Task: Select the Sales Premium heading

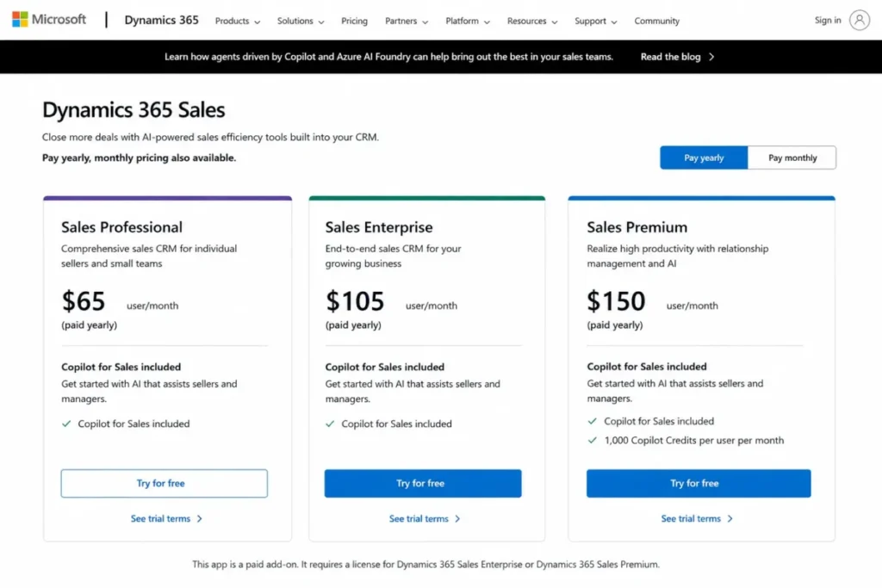Action: click(637, 227)
